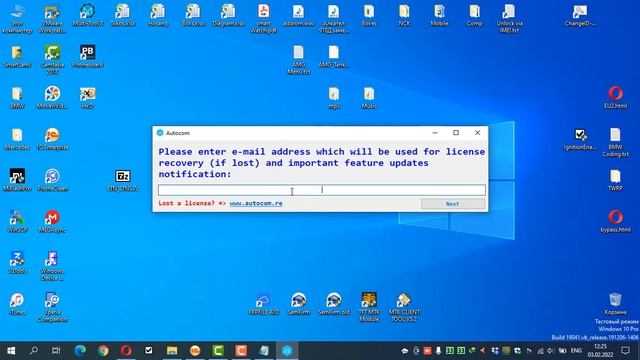640x360 pixels.
Task: Select the BMW folder on desktop
Action: (17, 97)
